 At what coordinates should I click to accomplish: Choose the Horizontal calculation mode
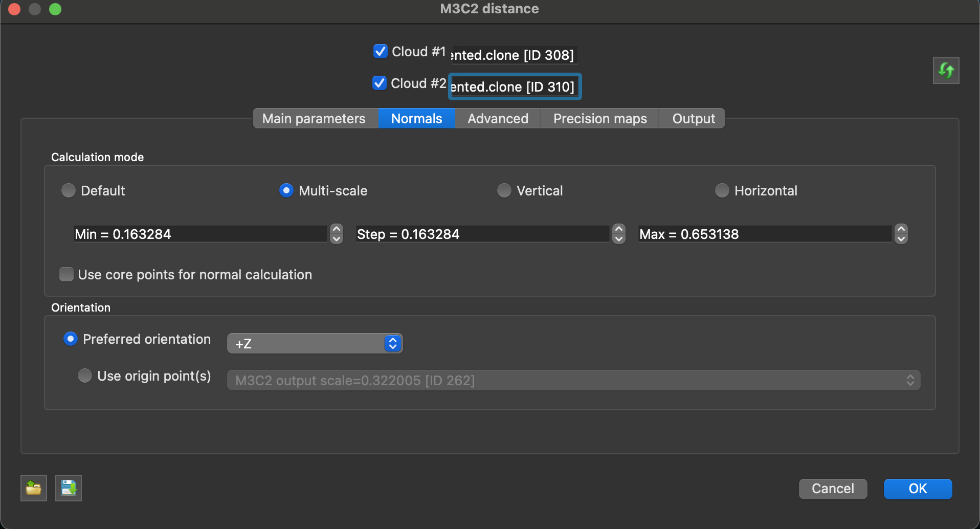tap(722, 191)
